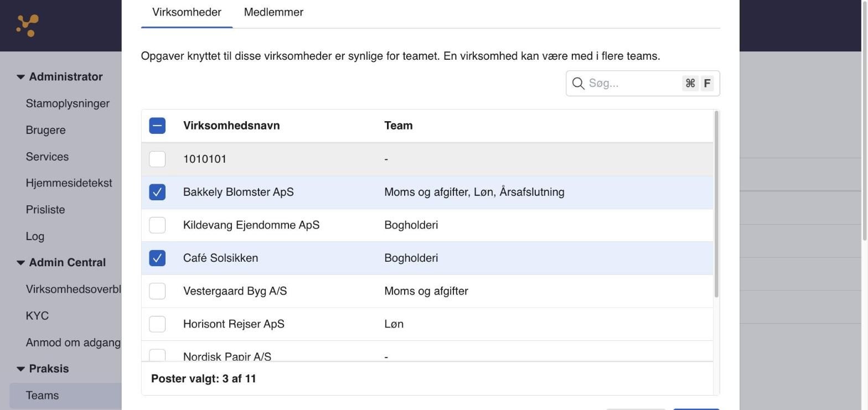Click Café Solsikken name
The image size is (868, 410).
[220, 258]
